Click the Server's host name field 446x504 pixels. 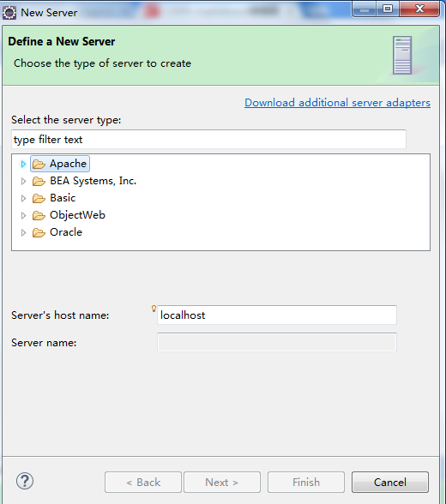(277, 315)
